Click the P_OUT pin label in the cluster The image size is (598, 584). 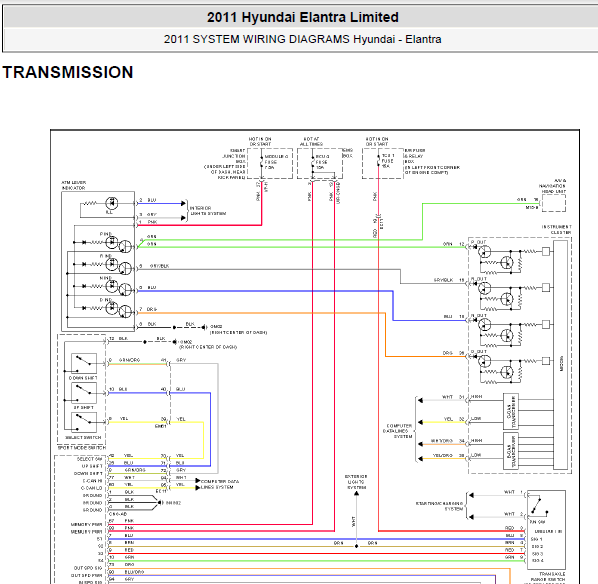coord(479,242)
